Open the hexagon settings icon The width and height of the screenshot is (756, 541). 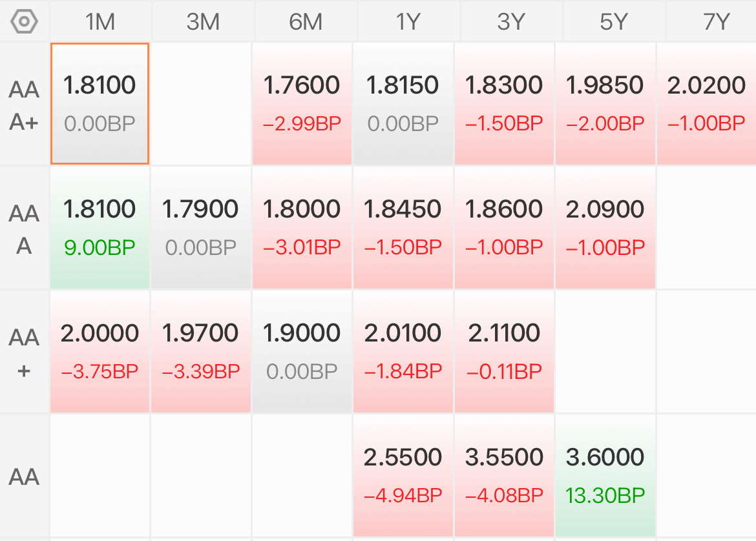[x=24, y=22]
